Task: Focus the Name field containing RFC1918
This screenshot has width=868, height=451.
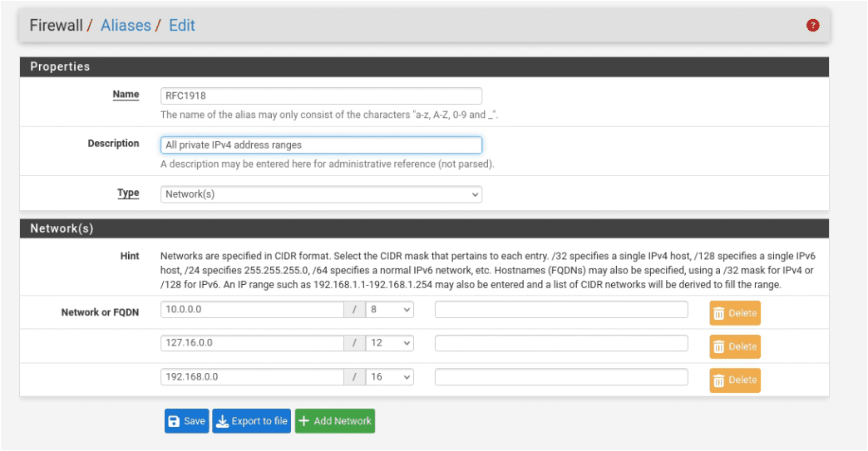Action: pyautogui.click(x=321, y=96)
